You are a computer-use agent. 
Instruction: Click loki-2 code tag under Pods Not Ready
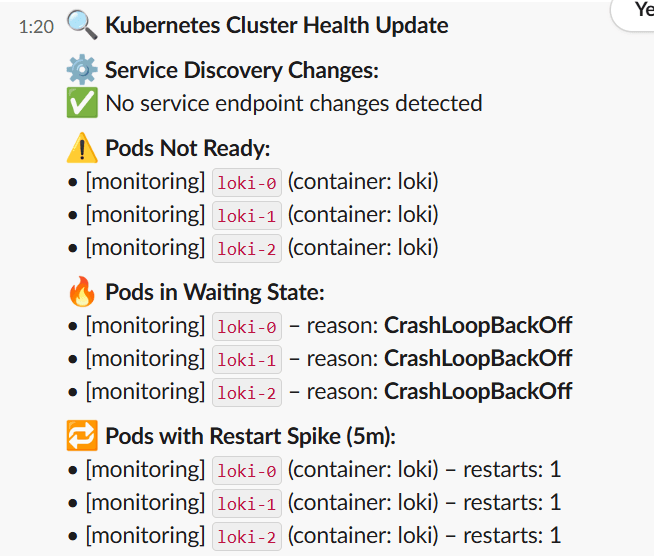(x=247, y=249)
